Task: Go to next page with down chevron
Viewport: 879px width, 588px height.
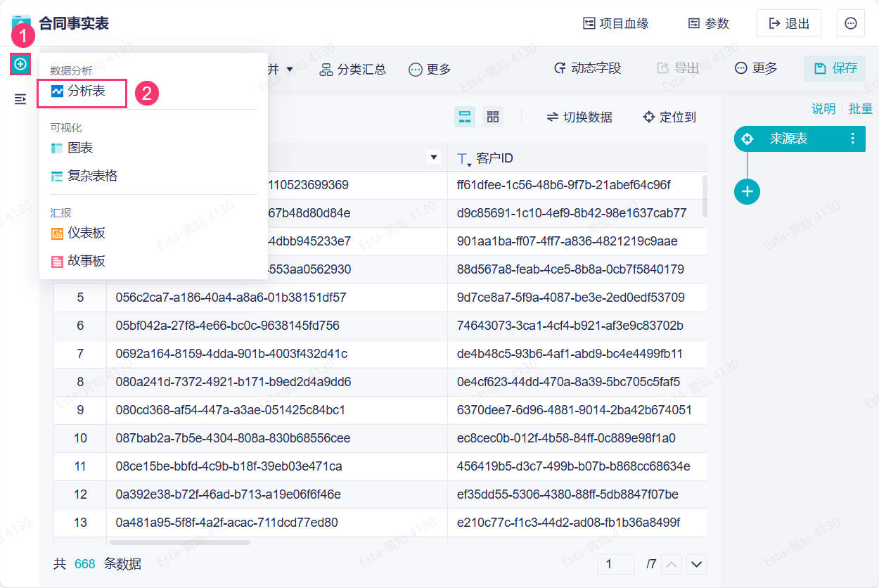Action: [x=697, y=564]
